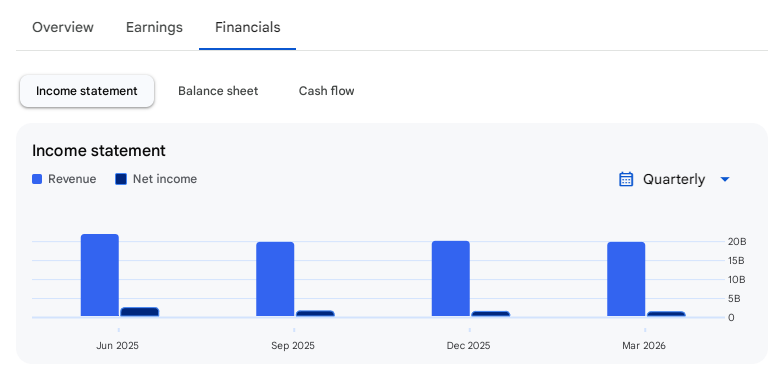Click the Revenue legend color swatch
778x380 pixels.
pos(37,179)
